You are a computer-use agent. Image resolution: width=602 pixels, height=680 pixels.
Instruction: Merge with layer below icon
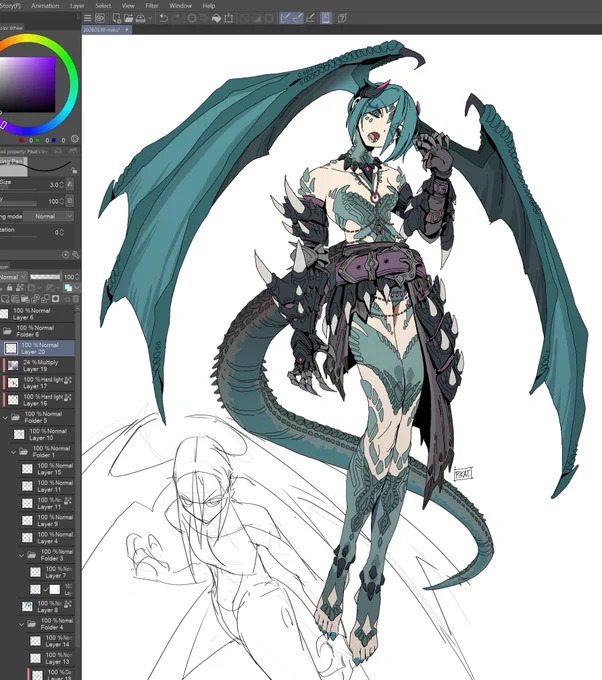(45, 299)
